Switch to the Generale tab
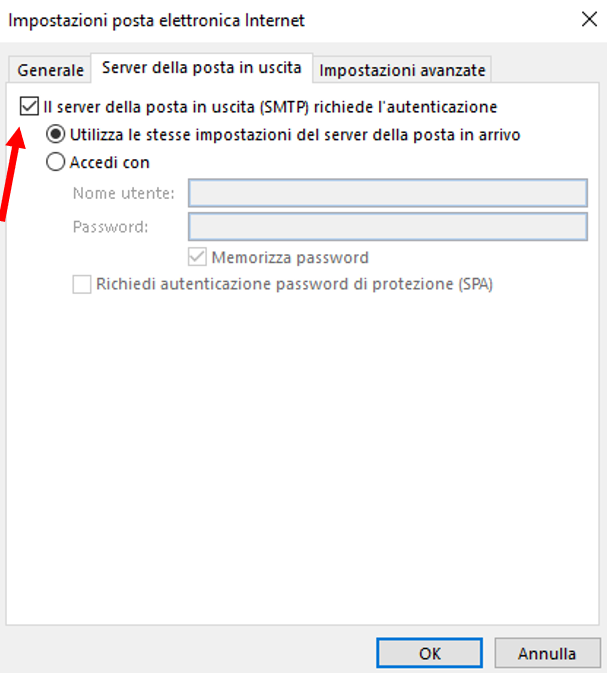 click(50, 70)
